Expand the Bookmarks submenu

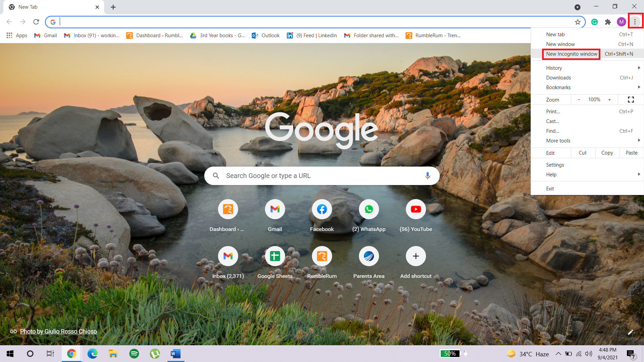[x=587, y=87]
